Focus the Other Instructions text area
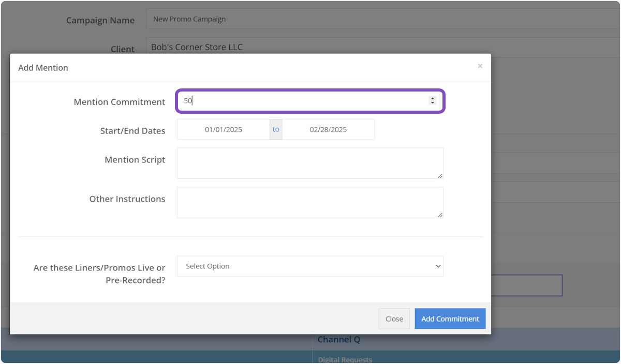 point(309,203)
